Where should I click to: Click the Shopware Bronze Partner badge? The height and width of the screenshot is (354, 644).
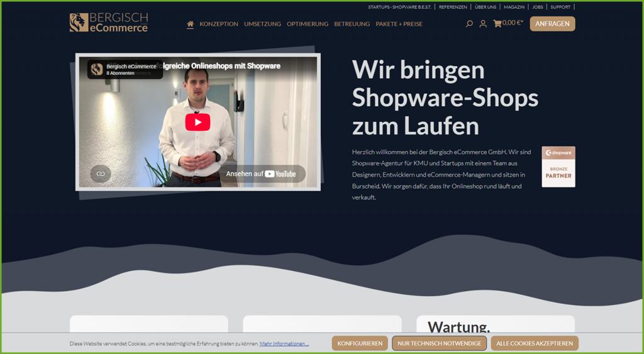coord(558,167)
